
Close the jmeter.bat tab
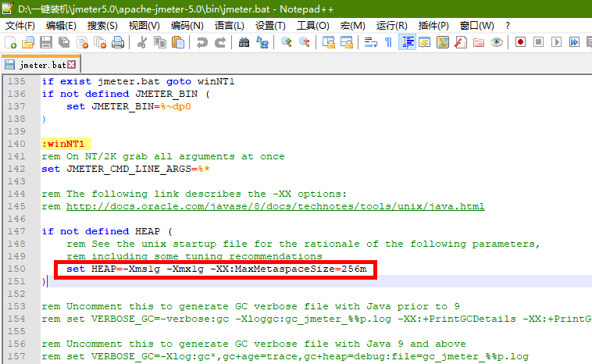coord(71,65)
